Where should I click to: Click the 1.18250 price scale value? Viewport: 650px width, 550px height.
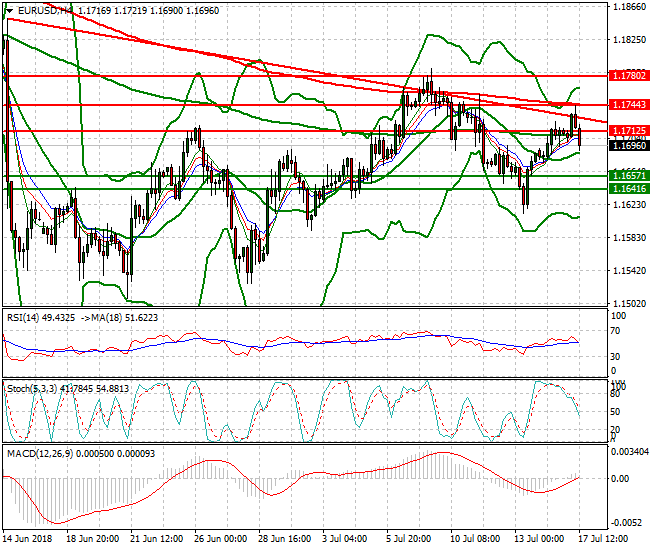pyautogui.click(x=629, y=40)
